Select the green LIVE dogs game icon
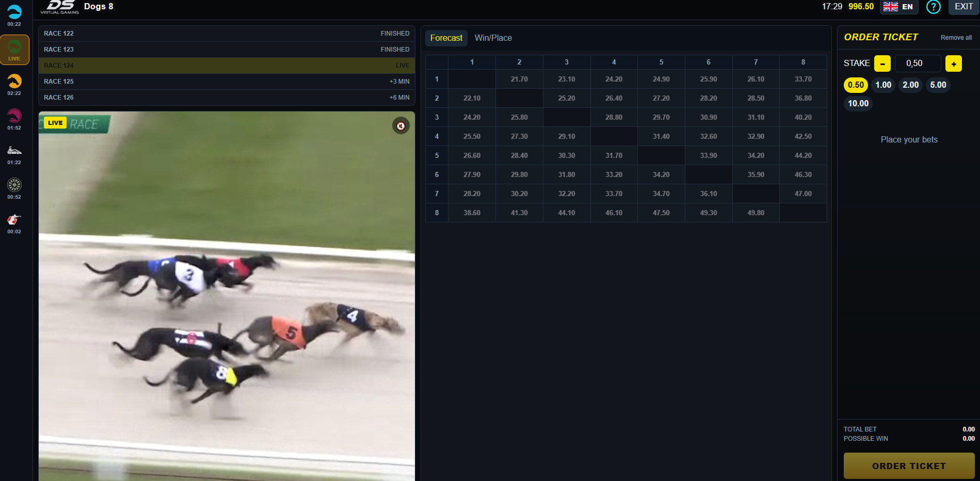This screenshot has height=481, width=980. 14,50
